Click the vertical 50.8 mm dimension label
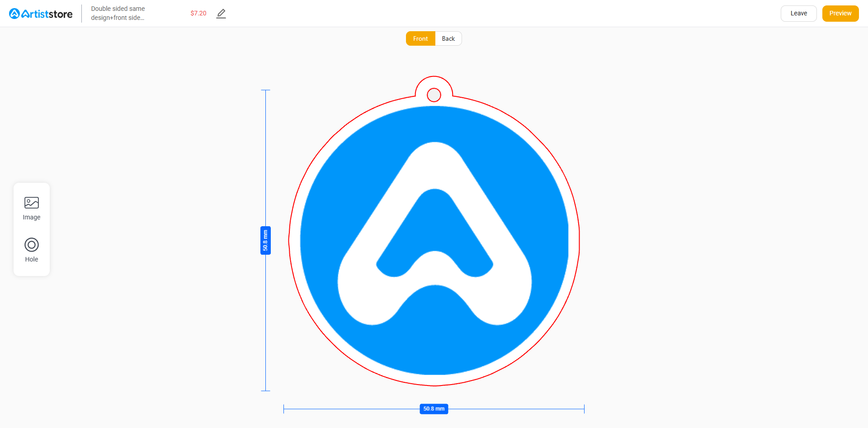Screen dimensions: 868x428 (265, 240)
